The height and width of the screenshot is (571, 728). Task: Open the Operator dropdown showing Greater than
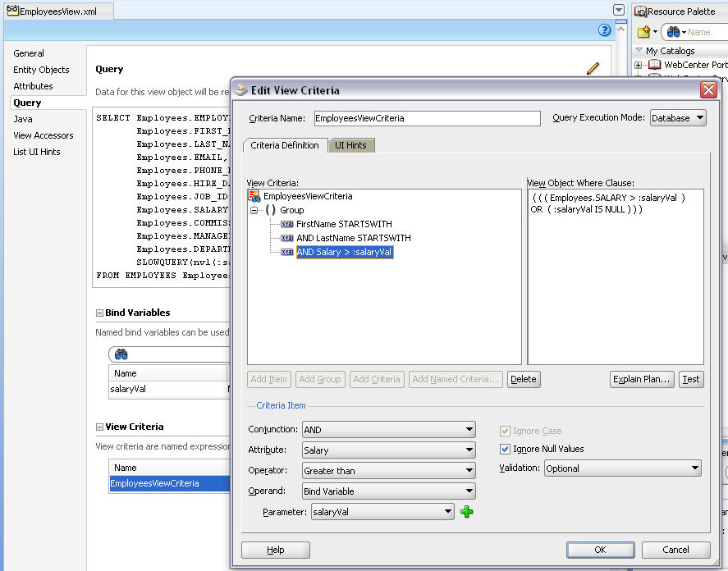click(x=388, y=470)
